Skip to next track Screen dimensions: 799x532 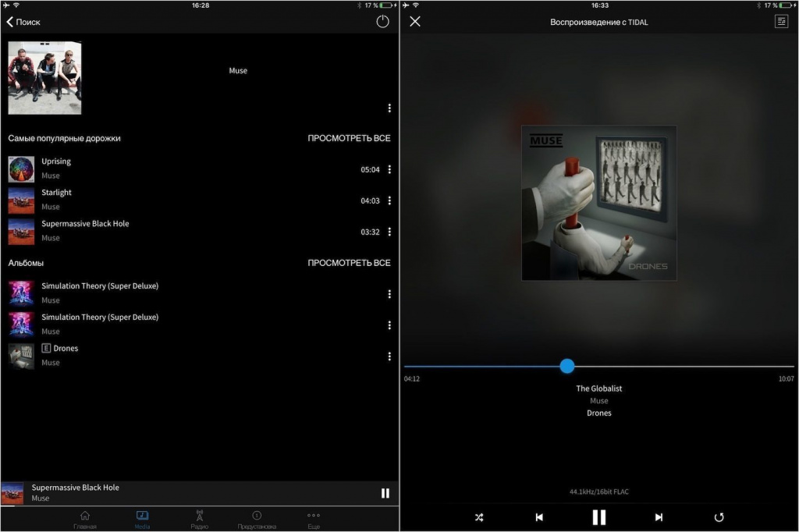pos(659,517)
